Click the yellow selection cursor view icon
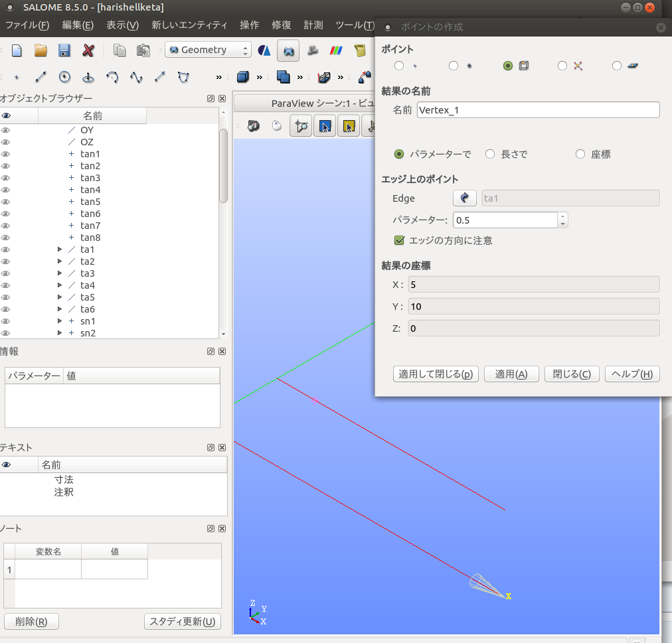The height and width of the screenshot is (643, 672). (349, 126)
